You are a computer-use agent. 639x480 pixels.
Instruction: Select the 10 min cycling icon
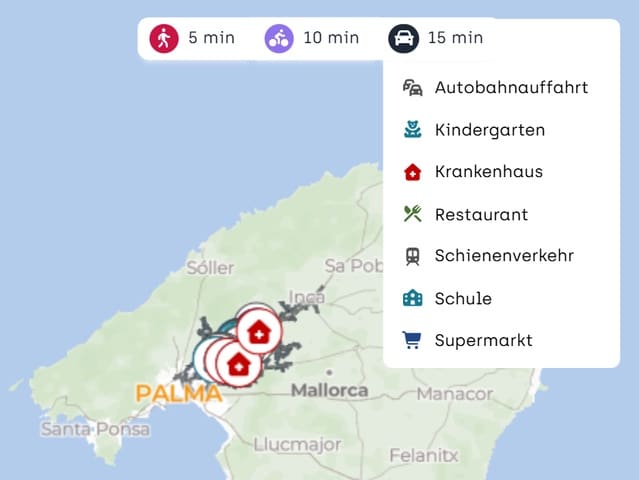coord(279,38)
